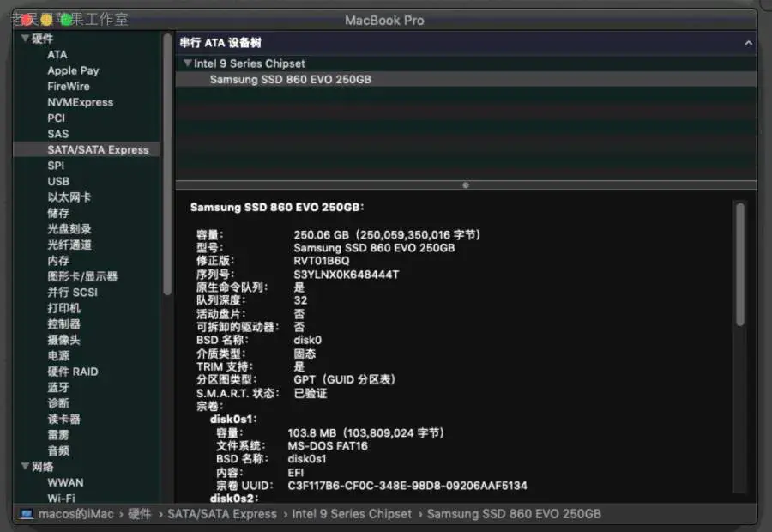Click the pane split handle dot
The width and height of the screenshot is (772, 532).
click(x=466, y=185)
